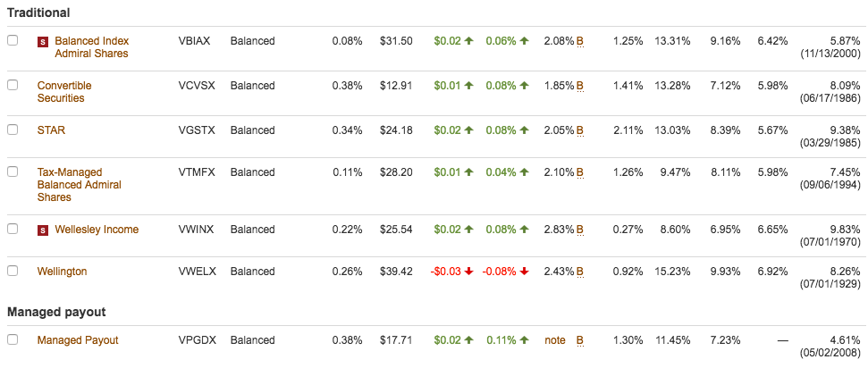Image resolution: width=868 pixels, height=368 pixels.
Task: Click the red S icon beside Wellesley Income
Action: 42,230
